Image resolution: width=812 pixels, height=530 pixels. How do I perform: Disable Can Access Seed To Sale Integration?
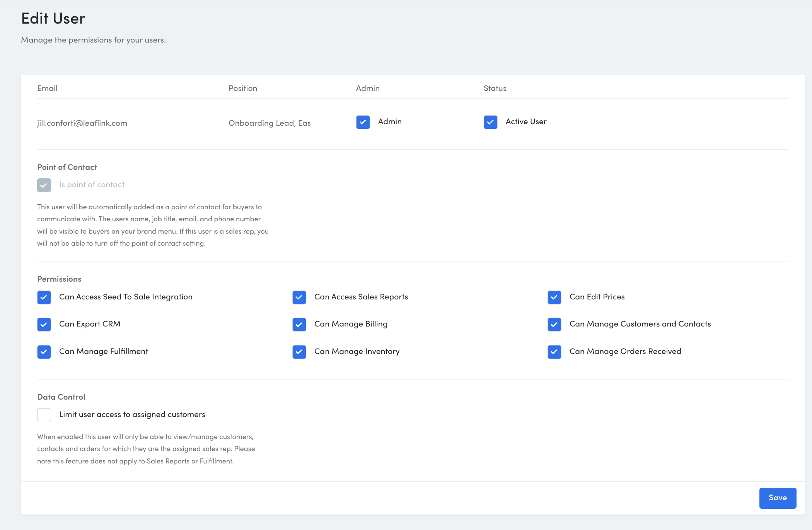point(44,297)
